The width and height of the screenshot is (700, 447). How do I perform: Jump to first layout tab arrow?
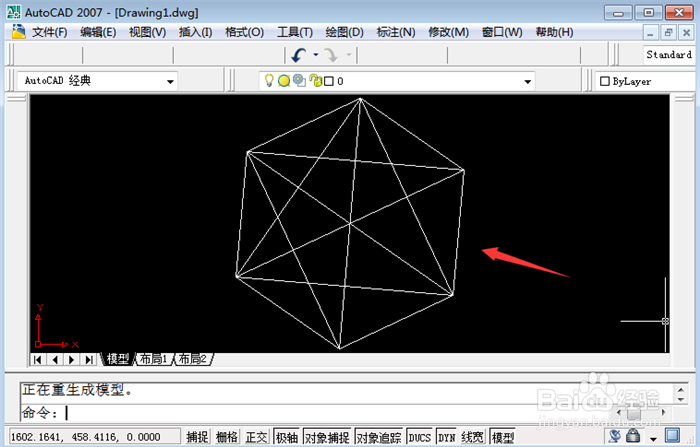pyautogui.click(x=38, y=359)
